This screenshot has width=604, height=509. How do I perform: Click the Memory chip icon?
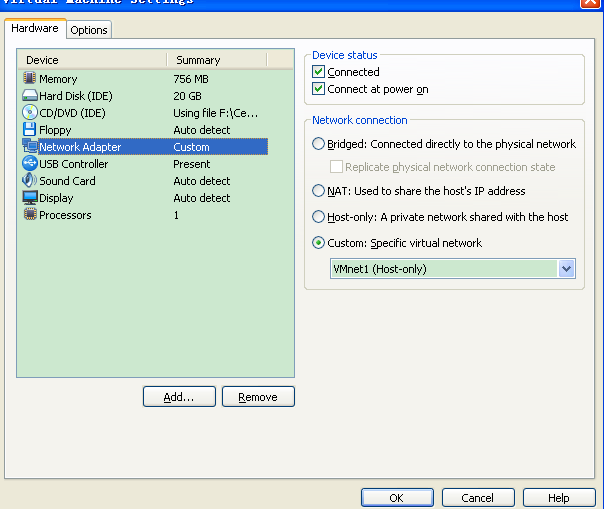point(29,78)
